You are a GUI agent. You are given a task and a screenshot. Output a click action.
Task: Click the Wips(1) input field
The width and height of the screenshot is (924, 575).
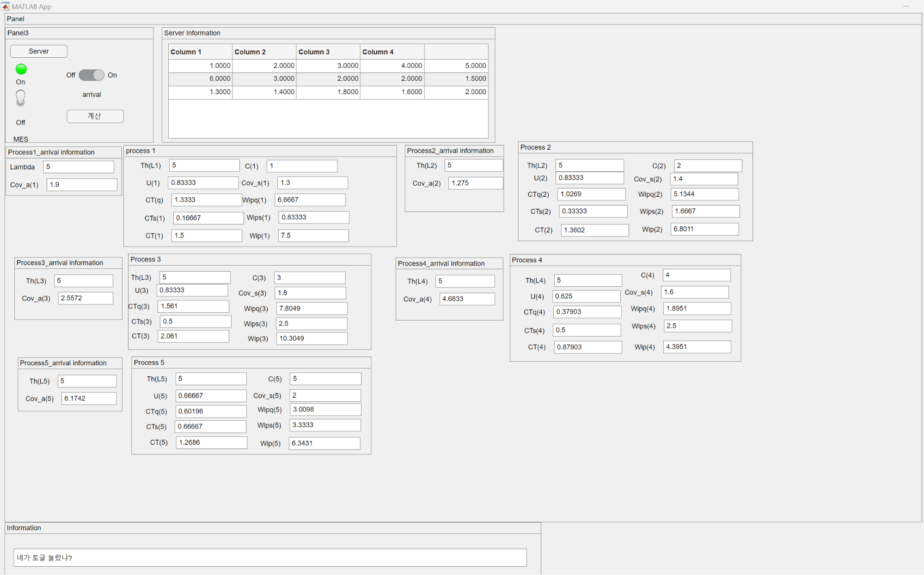(x=314, y=218)
